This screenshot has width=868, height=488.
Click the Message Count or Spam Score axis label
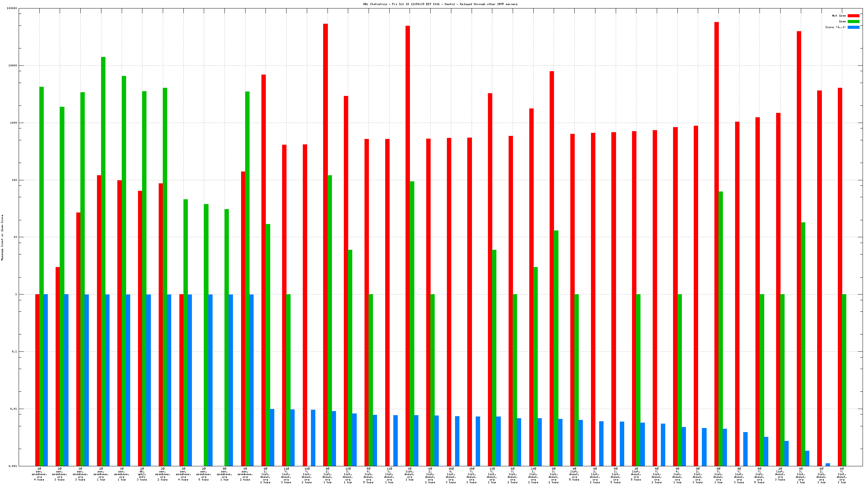click(2, 237)
